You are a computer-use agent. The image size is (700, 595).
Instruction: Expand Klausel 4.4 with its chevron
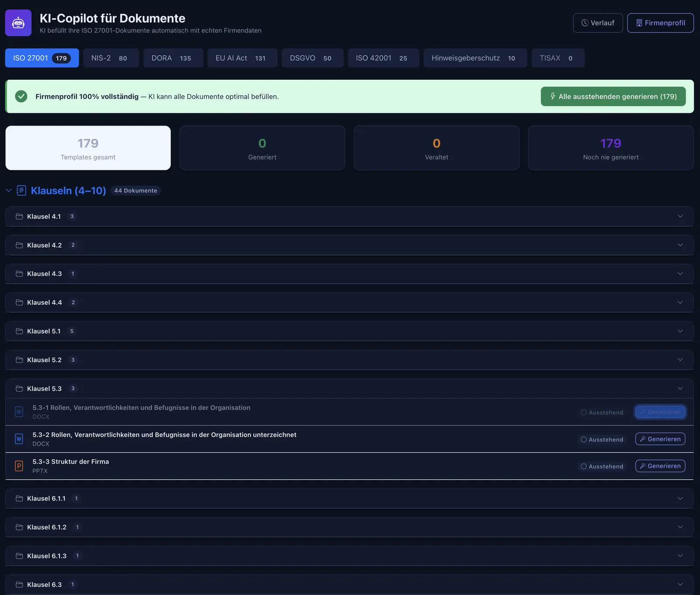(680, 303)
